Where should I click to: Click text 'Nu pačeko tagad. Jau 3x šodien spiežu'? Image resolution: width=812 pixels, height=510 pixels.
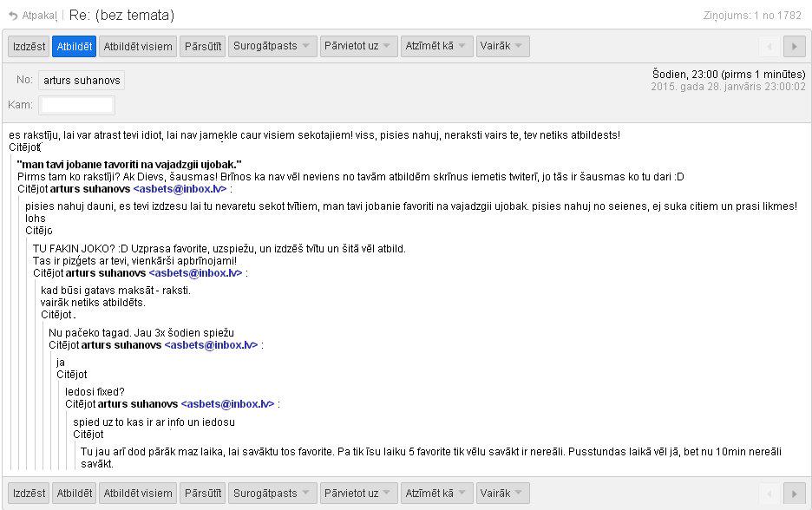141,333
